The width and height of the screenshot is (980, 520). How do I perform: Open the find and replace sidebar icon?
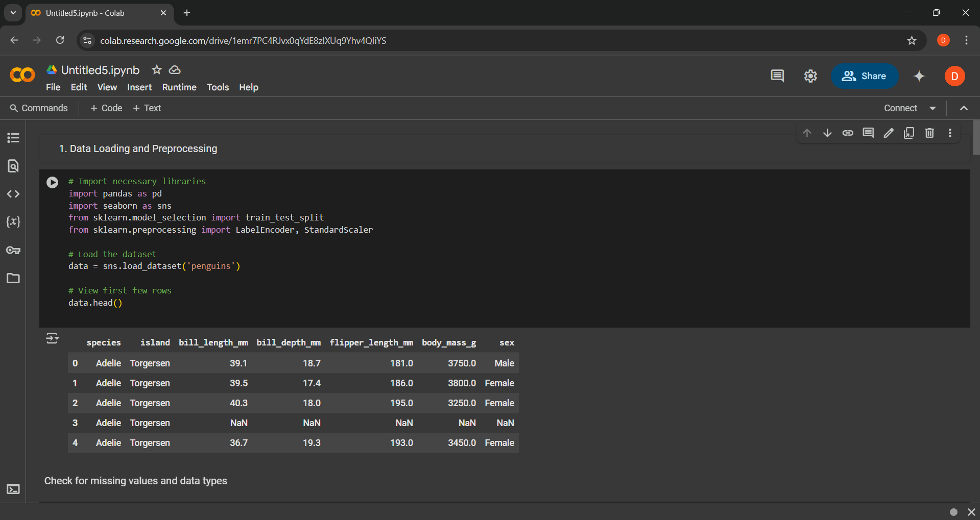point(13,166)
